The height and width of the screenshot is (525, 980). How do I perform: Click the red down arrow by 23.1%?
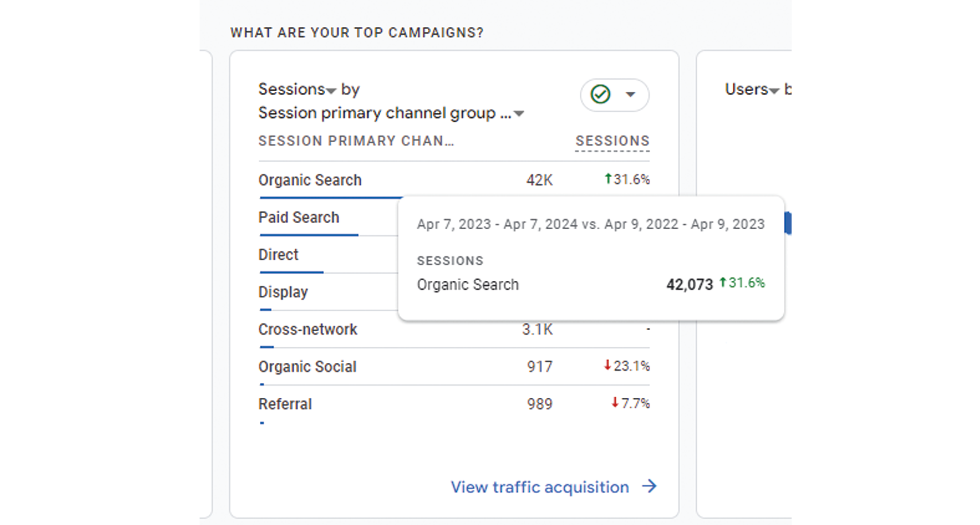[607, 365]
